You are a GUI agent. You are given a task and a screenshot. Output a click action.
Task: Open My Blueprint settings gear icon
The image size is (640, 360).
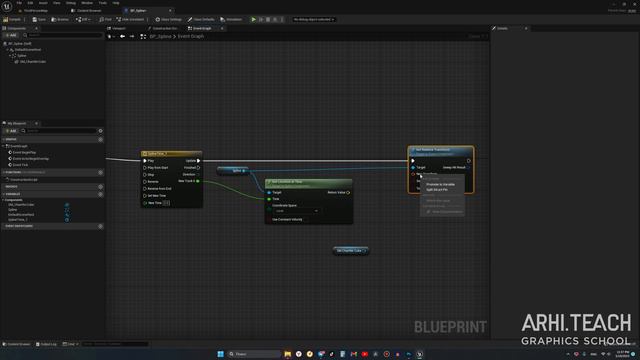point(100,131)
